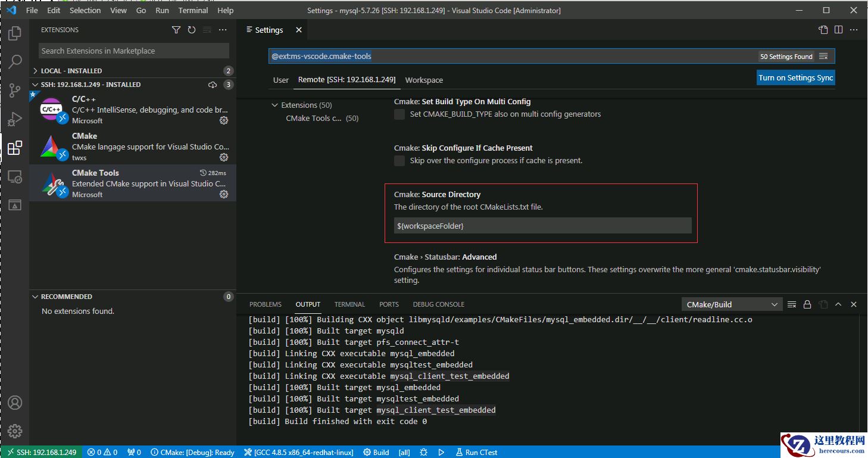
Task: Expand the Local - Installed section
Action: pos(36,71)
